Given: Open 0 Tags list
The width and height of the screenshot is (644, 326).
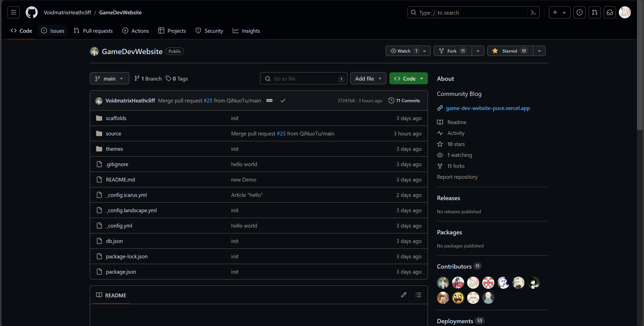Looking at the screenshot, I should 177,79.
